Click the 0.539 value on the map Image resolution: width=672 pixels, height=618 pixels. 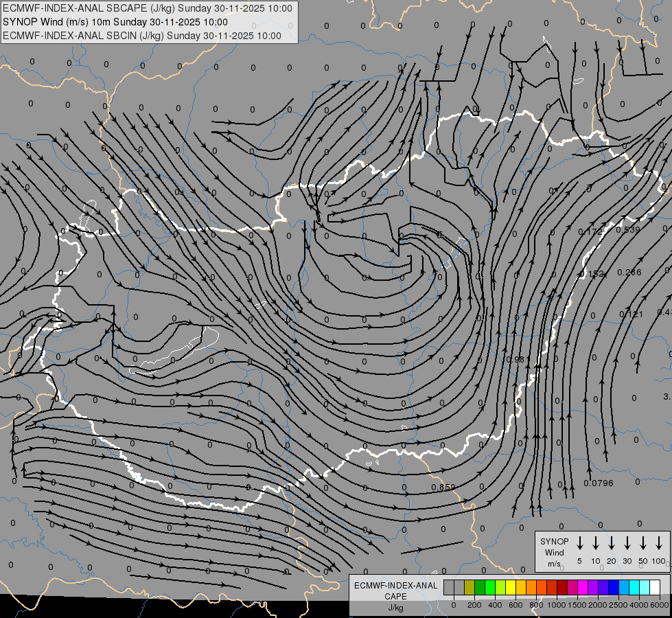click(628, 230)
